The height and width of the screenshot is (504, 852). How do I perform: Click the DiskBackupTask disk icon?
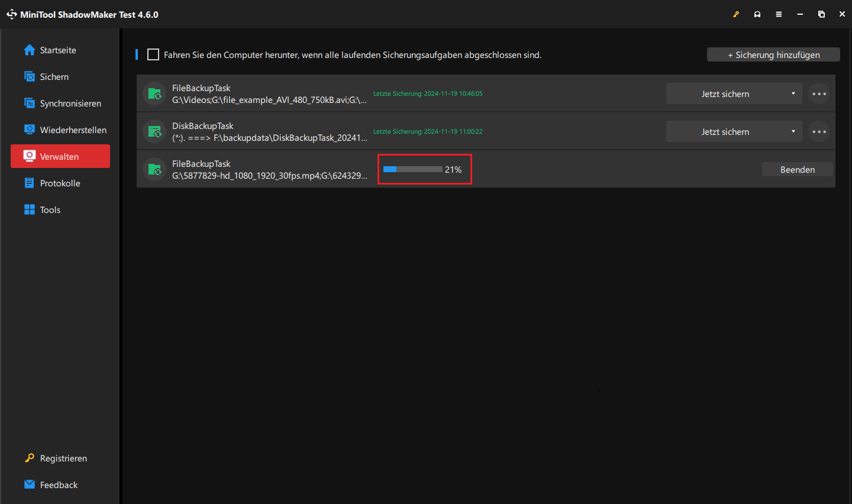[154, 131]
